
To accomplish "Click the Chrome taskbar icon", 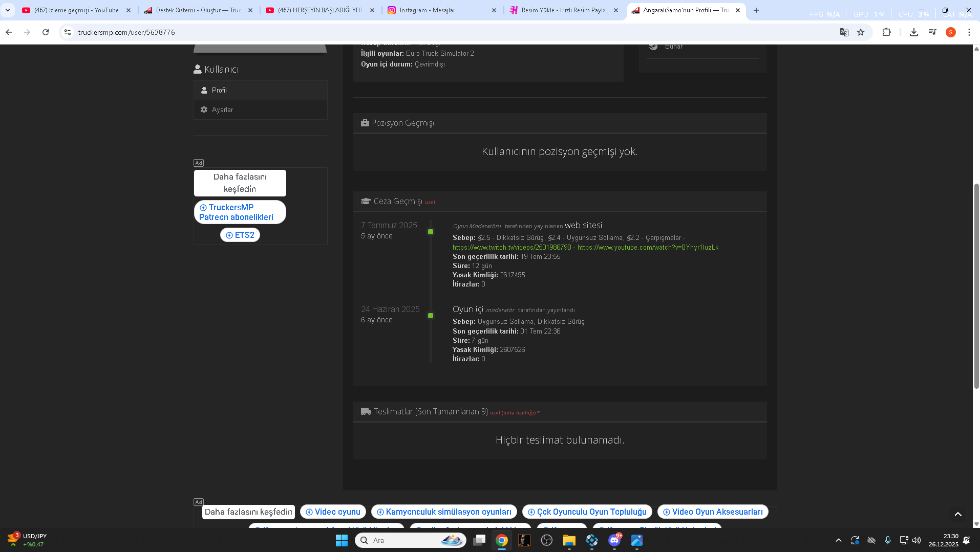I will tap(502, 540).
